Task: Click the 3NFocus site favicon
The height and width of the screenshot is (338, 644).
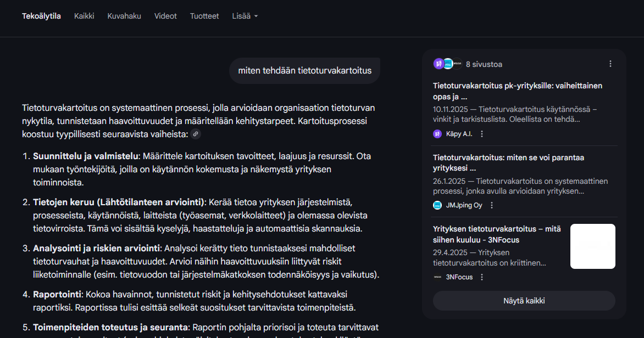Action: pos(437,277)
